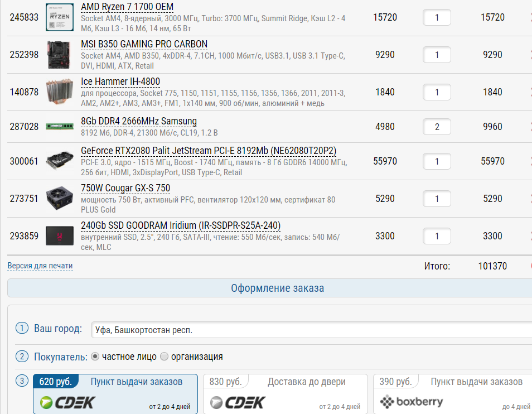This screenshot has width=532, height=414.
Task: Click the RTX2080 description starting PCI-E 3.0
Action: pyautogui.click(x=214, y=167)
